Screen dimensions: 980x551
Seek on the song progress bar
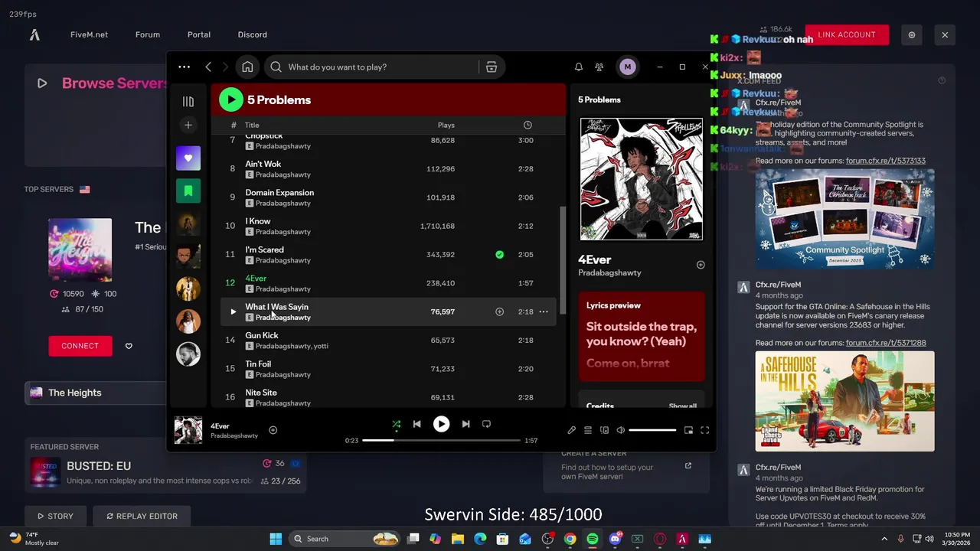441,441
